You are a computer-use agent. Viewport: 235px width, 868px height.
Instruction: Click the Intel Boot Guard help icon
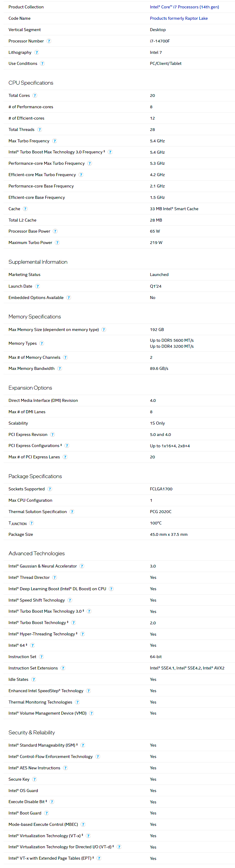[46, 813]
